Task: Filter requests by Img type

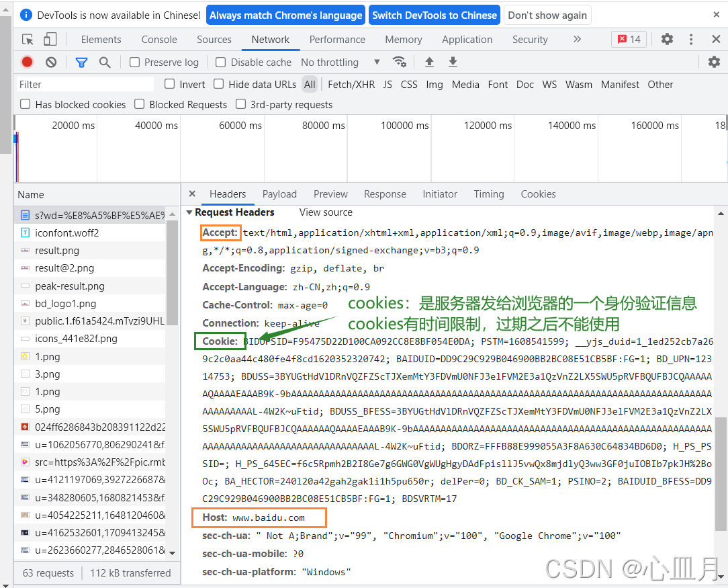Action: 435,85
